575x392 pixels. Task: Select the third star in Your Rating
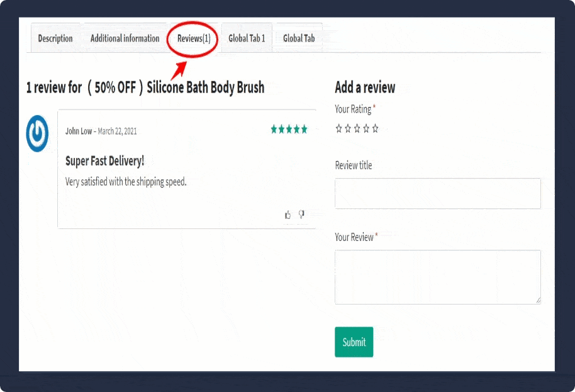tap(357, 128)
